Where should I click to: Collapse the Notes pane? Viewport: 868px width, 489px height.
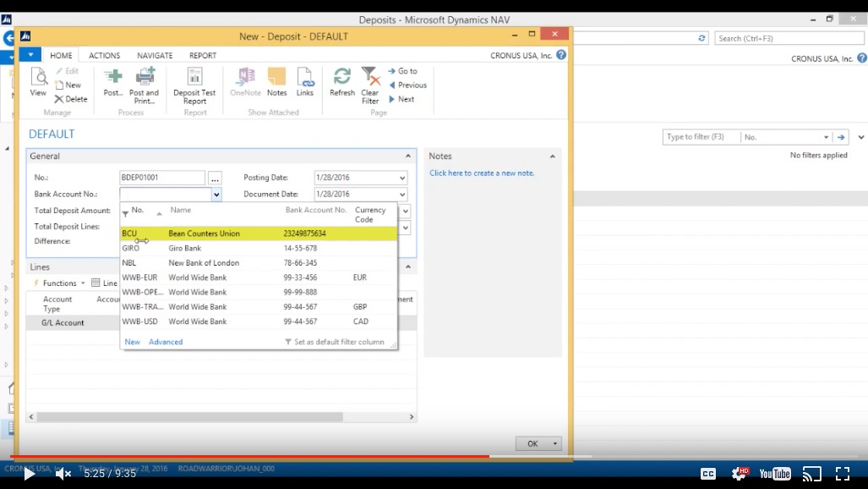click(553, 157)
